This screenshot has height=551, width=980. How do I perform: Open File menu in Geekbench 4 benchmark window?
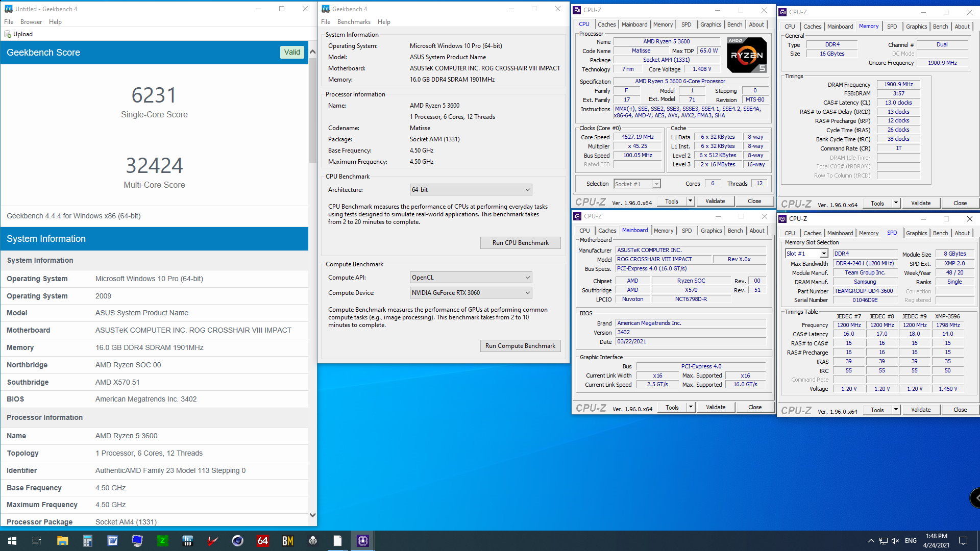pos(326,22)
